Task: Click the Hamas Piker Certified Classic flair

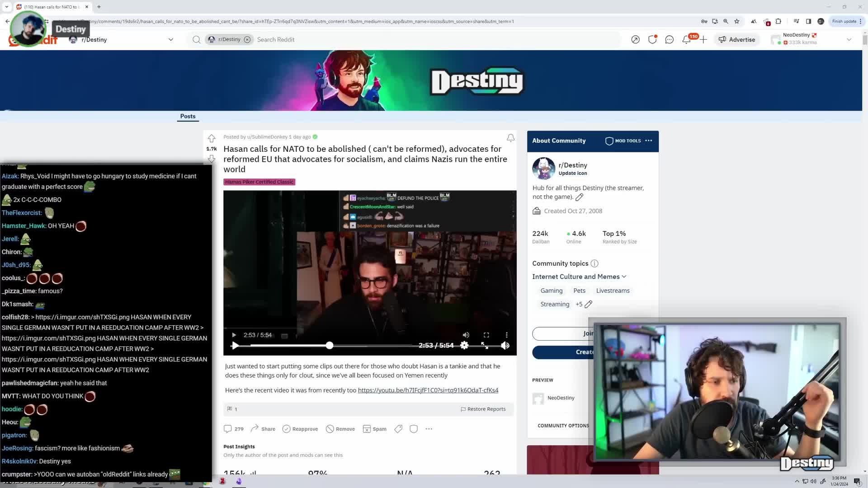Action: (259, 182)
